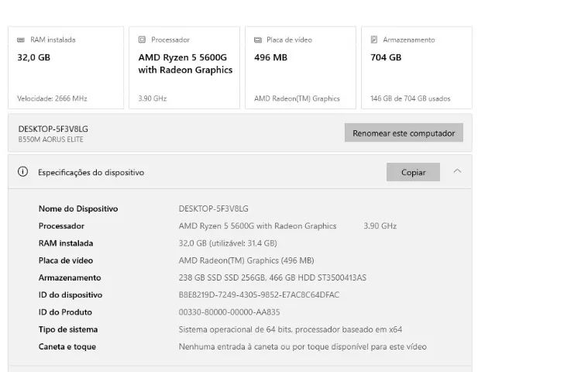Click the Processador chip icon
The width and height of the screenshot is (588, 372).
142,40
